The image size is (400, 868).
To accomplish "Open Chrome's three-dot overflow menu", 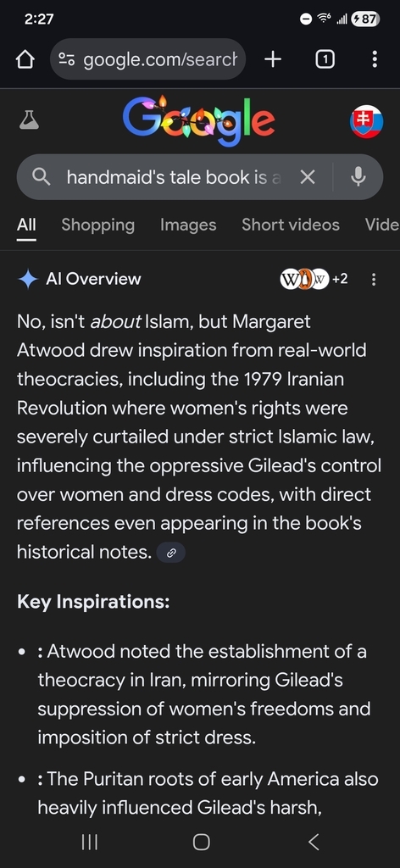I will point(375,59).
